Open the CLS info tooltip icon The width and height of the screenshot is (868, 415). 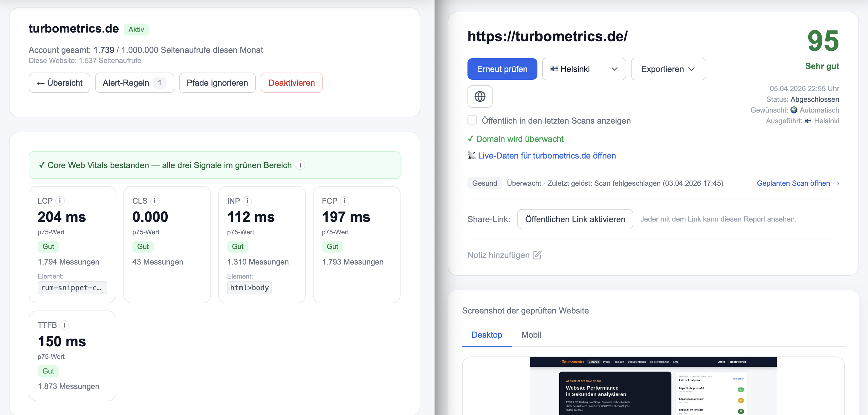(155, 201)
